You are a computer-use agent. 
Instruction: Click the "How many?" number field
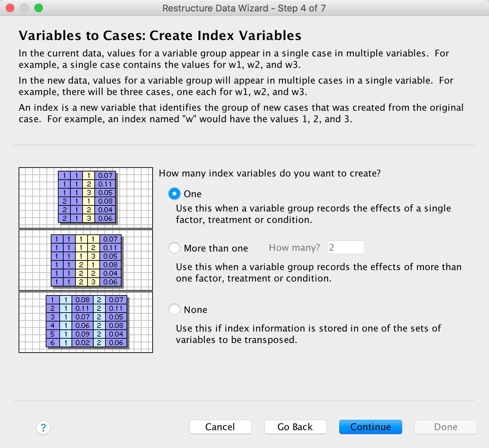coord(346,248)
